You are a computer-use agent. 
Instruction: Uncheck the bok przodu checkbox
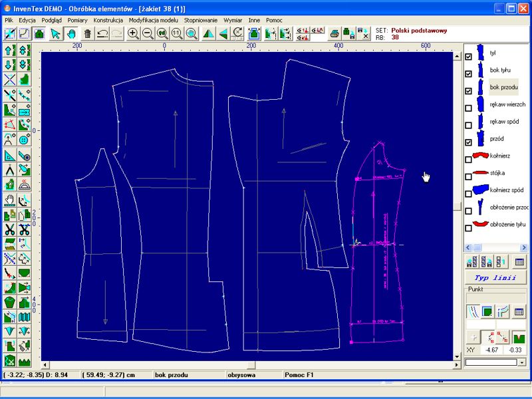pyautogui.click(x=469, y=91)
